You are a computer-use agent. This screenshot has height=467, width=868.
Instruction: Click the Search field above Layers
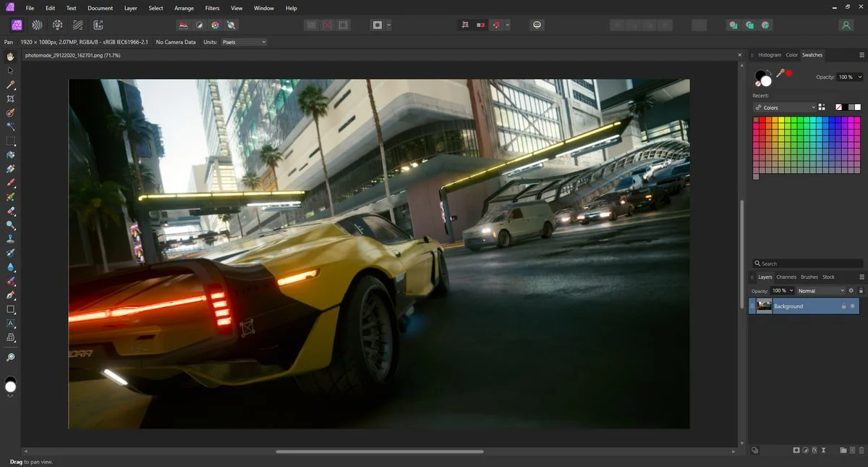click(807, 264)
